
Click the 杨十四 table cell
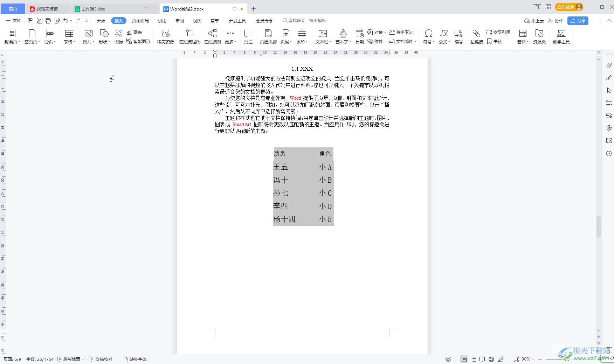click(284, 219)
